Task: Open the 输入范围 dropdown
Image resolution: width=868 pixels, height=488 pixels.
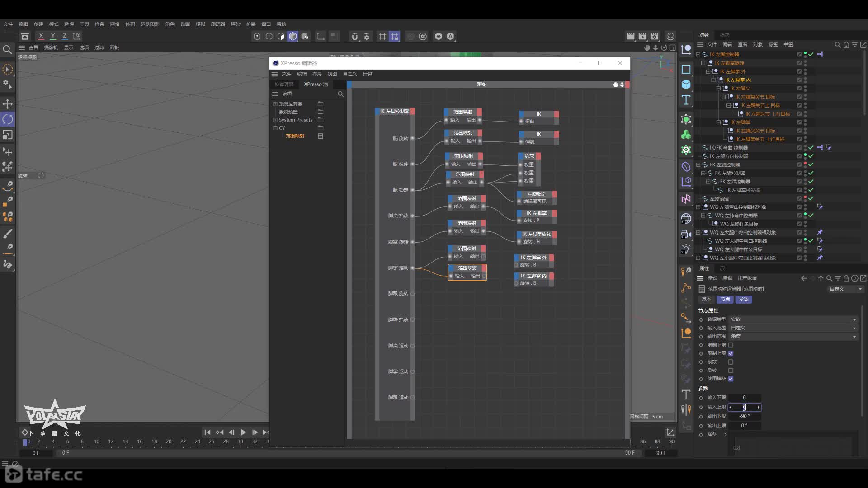Action: point(793,328)
